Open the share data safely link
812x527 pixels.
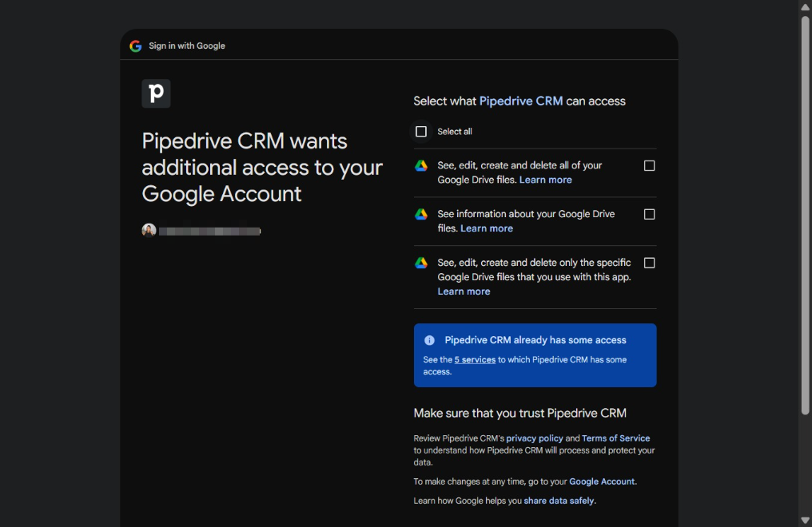click(559, 501)
